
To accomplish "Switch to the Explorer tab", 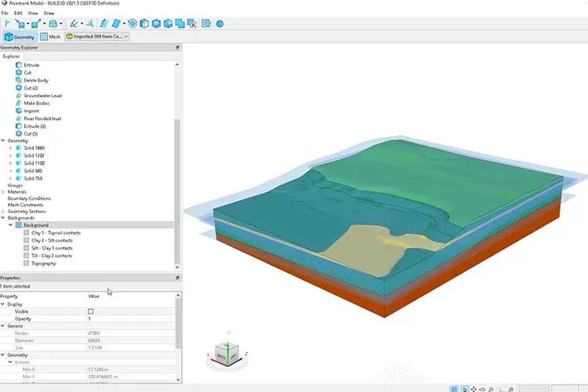I will click(x=11, y=56).
